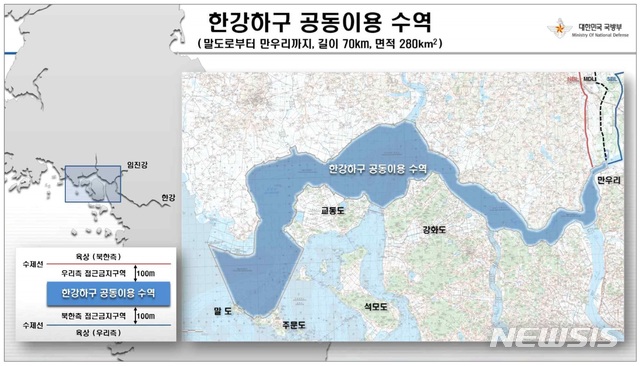Select the highlighted inset rectangle on overview map
The image size is (640, 366).
pyautogui.click(x=93, y=184)
